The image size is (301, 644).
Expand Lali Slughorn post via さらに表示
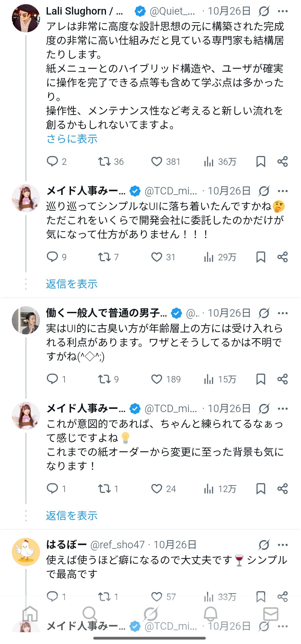(x=72, y=139)
